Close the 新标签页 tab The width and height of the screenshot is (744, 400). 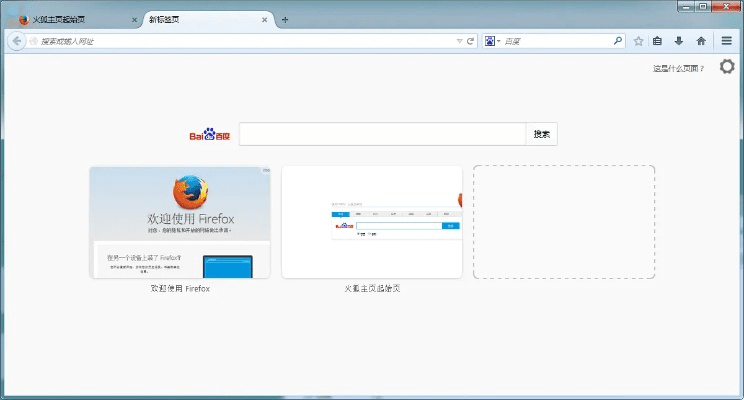pos(264,20)
